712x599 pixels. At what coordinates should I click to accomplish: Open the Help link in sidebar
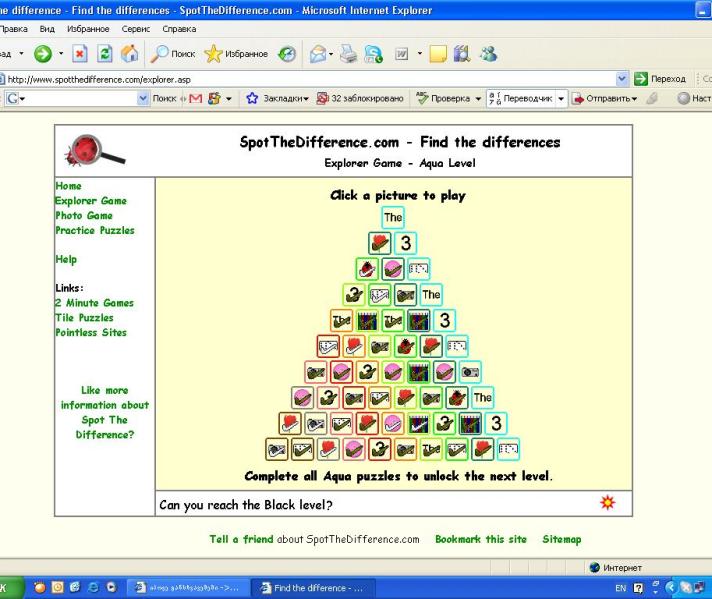[x=66, y=259]
